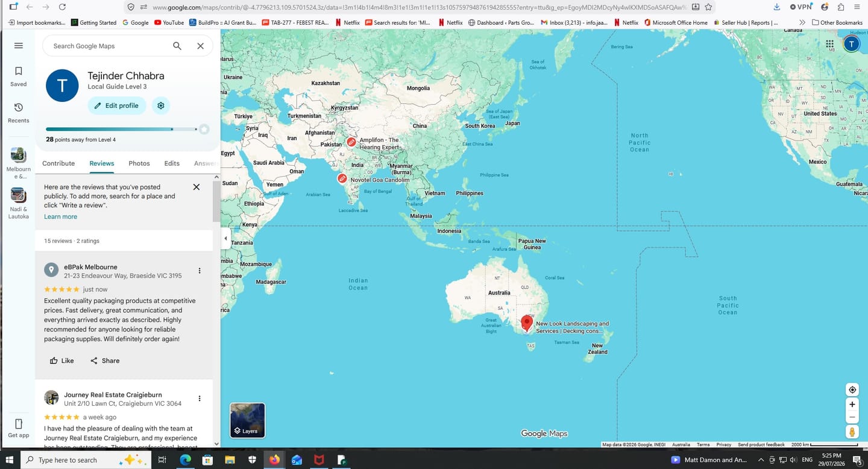Open the Nadi & Lautoka recent thumbnail
Image resolution: width=868 pixels, height=469 pixels.
(18, 195)
